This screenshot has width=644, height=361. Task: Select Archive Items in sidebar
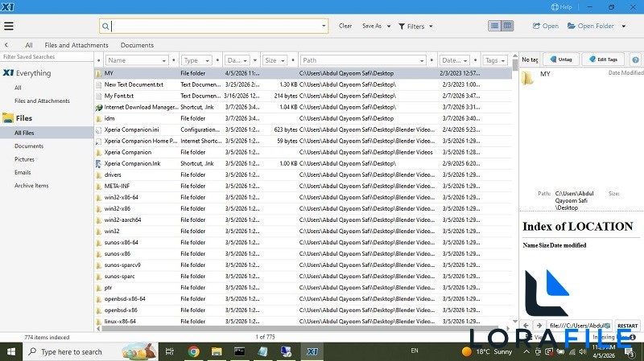[31, 186]
